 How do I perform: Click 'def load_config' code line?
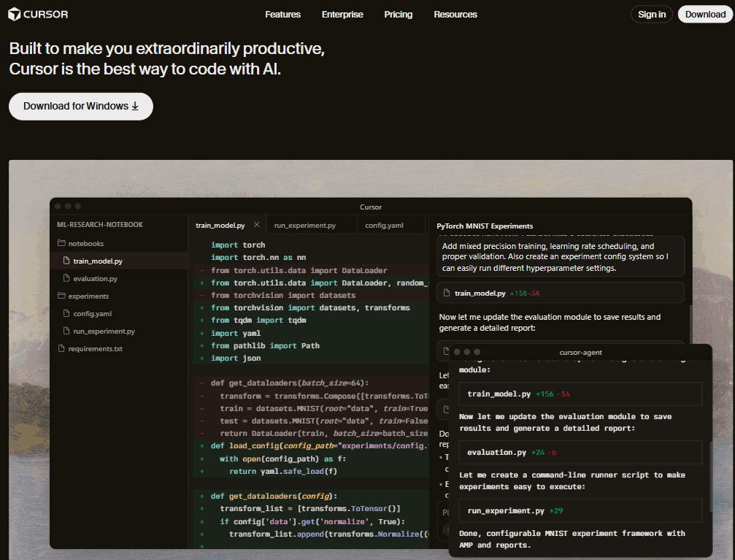click(319, 445)
